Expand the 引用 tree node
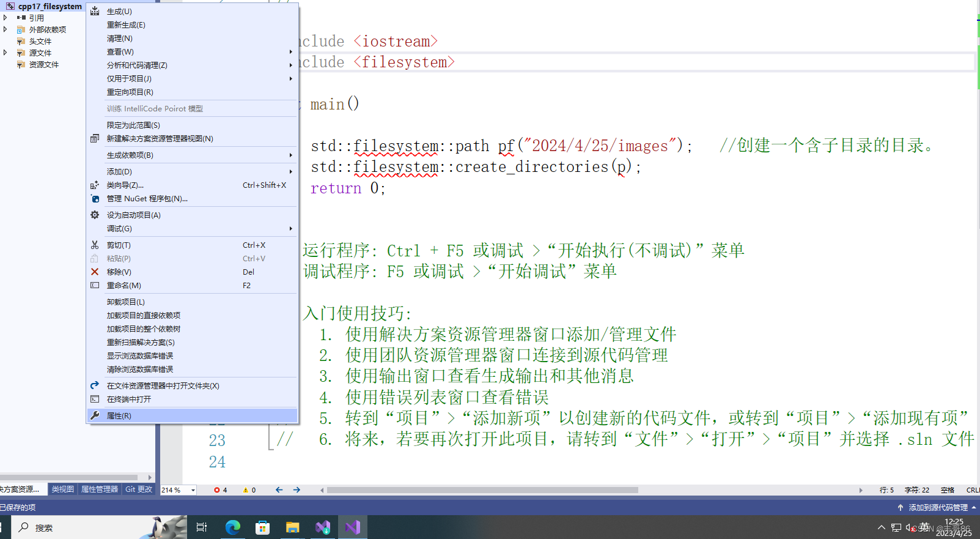980x539 pixels. click(6, 18)
